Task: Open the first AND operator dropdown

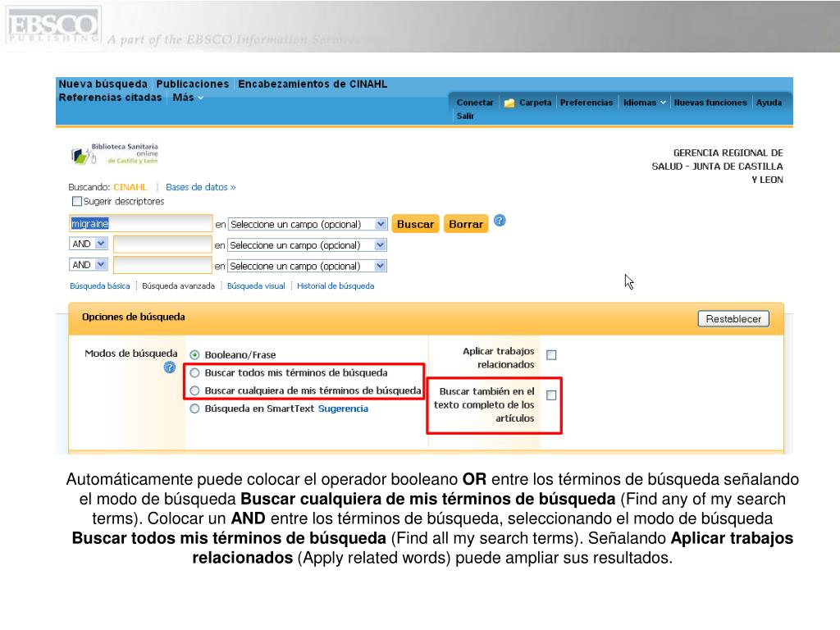Action: tap(101, 244)
